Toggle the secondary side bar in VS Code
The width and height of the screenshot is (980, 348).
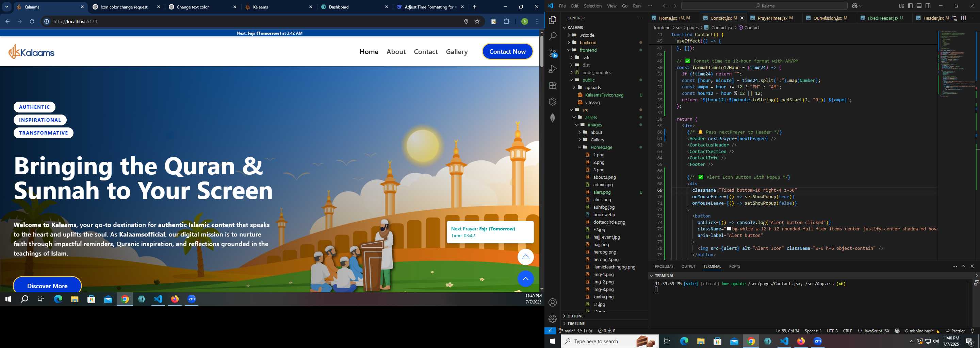pyautogui.click(x=928, y=6)
